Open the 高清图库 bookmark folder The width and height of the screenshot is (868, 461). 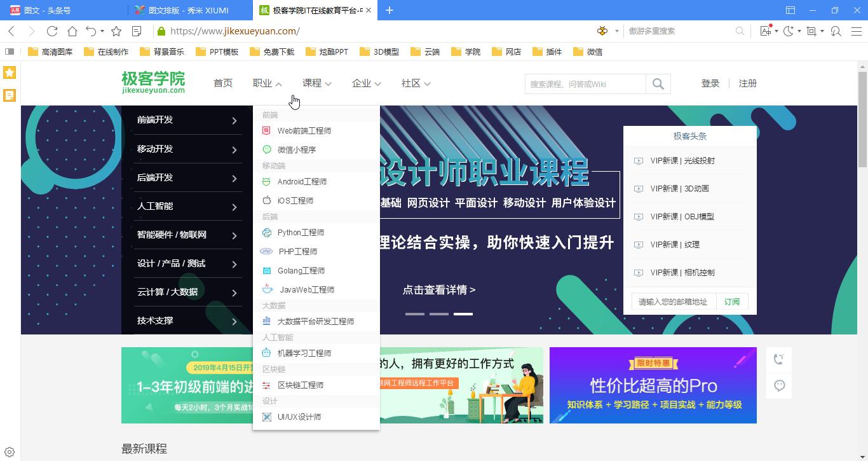(51, 52)
